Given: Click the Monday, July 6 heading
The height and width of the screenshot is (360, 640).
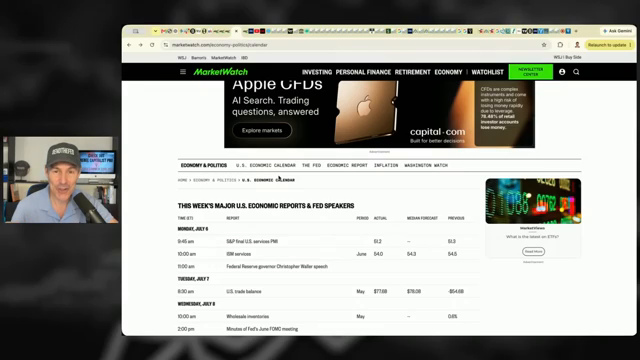Looking at the screenshot, I should [193, 229].
